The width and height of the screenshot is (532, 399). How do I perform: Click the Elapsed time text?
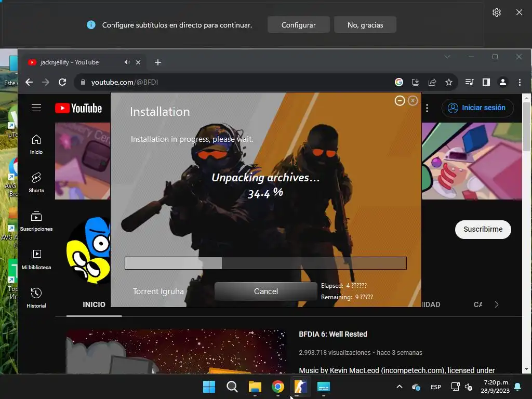click(344, 286)
